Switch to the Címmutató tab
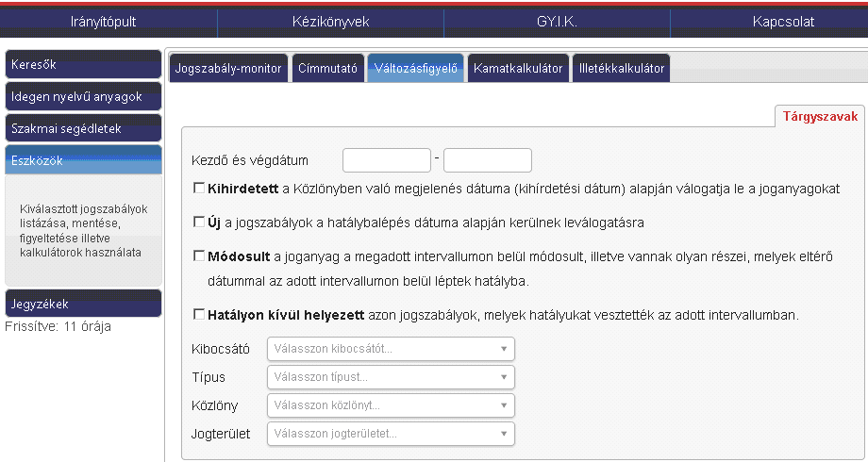868x462 pixels. pos(327,68)
